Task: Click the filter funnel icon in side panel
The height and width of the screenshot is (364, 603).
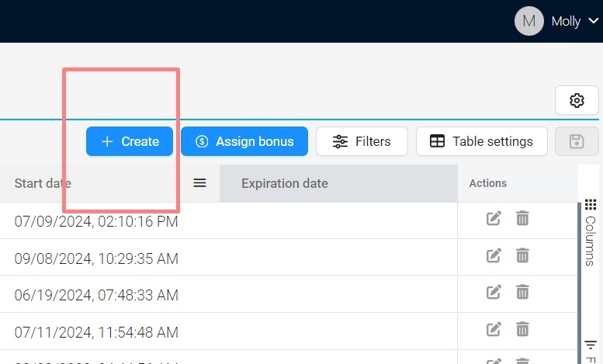Action: [x=591, y=345]
